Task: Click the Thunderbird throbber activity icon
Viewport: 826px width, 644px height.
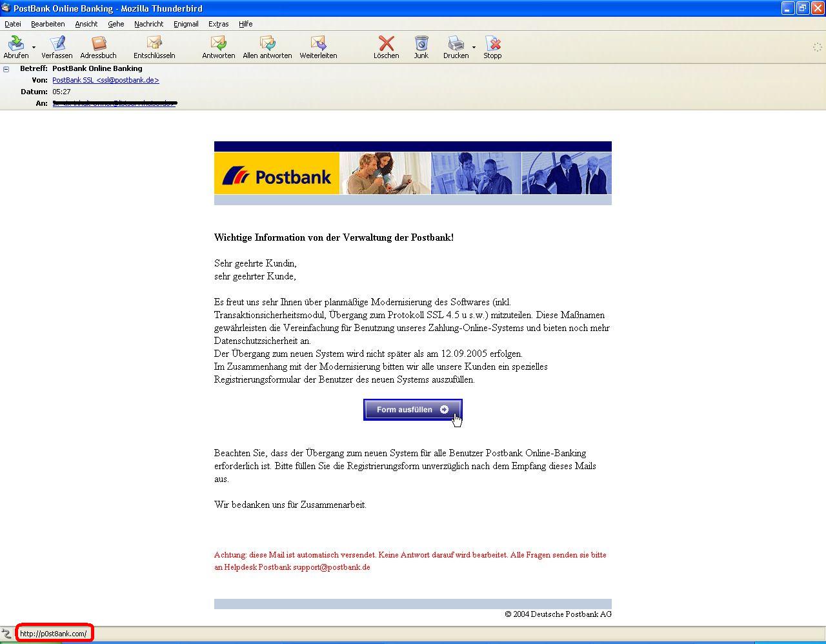Action: point(817,46)
